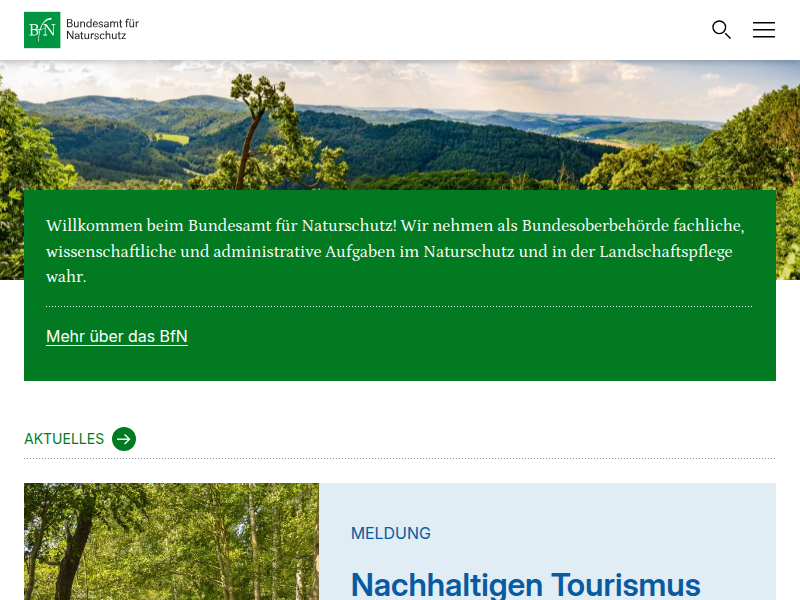This screenshot has width=800, height=600.
Task: Open the hamburger navigation menu
Action: click(x=764, y=30)
